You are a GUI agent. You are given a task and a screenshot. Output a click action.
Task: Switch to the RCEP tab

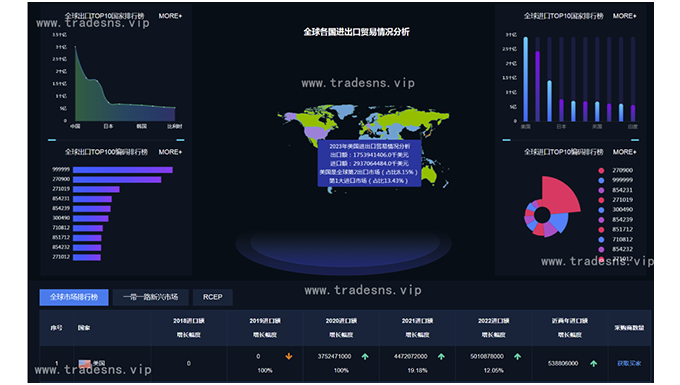coord(212,297)
